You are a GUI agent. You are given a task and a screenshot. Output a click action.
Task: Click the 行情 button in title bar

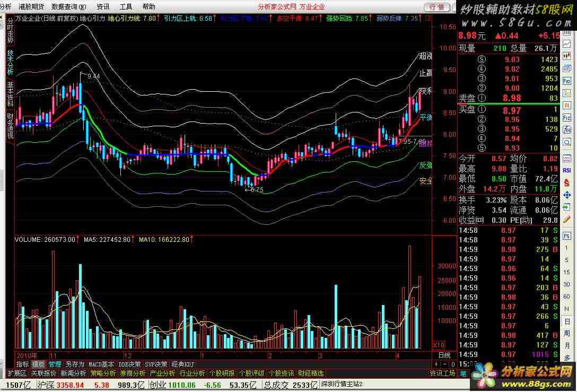tap(437, 7)
